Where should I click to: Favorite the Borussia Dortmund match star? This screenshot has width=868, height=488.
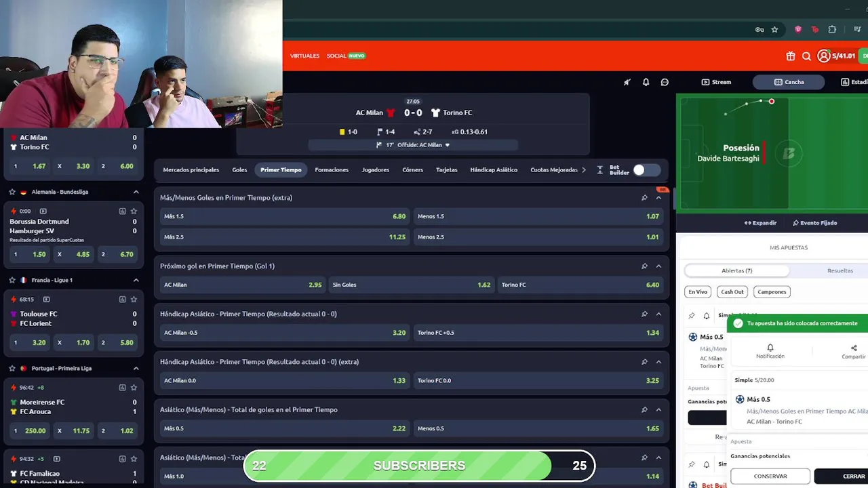coord(134,211)
